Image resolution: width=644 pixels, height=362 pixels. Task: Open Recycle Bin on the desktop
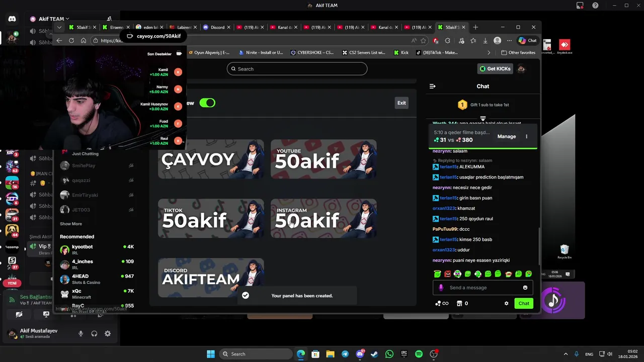click(564, 251)
